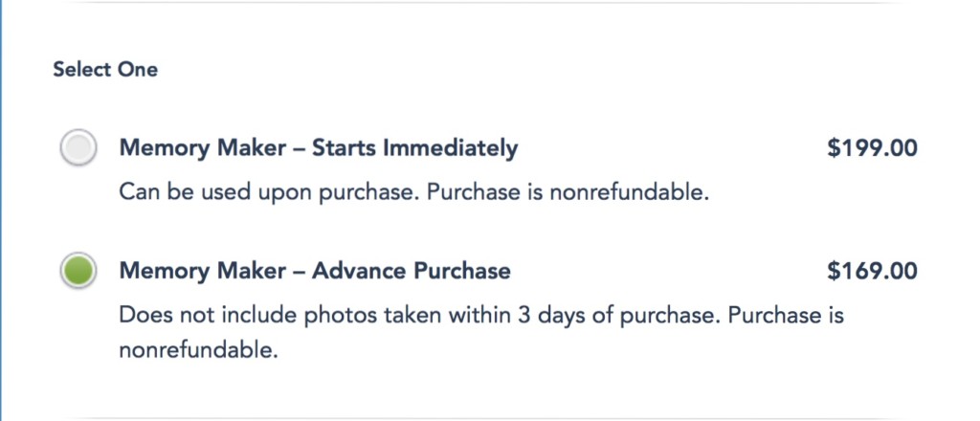Click "Purchase is nonrefundable." under Starts Immediately
The width and height of the screenshot is (980, 421).
click(x=568, y=192)
